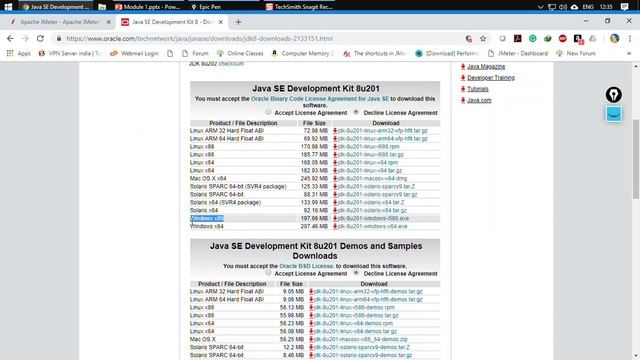Open the Java.com sidebar link
The width and height of the screenshot is (640, 360).
click(x=479, y=100)
